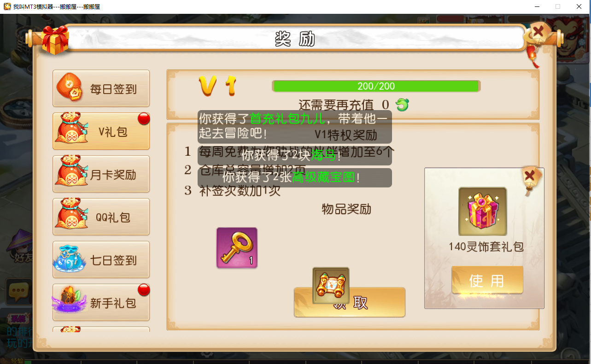Image resolution: width=591 pixels, height=364 pixels.
Task: Click the 使用 button
Action: (487, 280)
